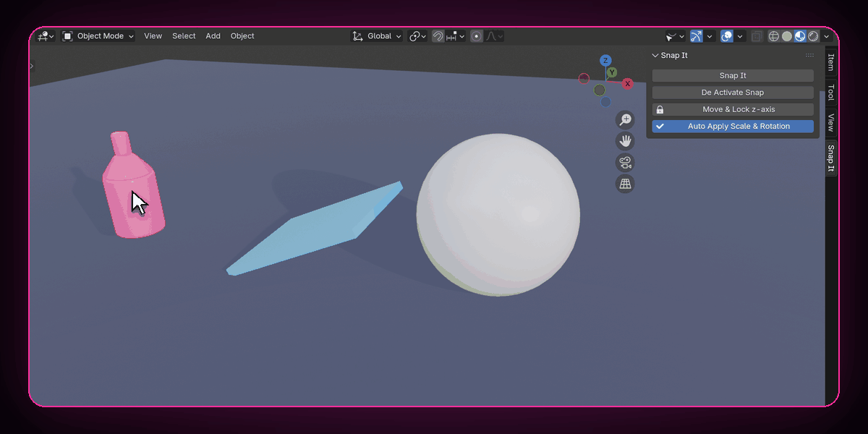Switch perspective/orthographic with the grid icon
Viewport: 868px width, 434px height.
(x=625, y=184)
